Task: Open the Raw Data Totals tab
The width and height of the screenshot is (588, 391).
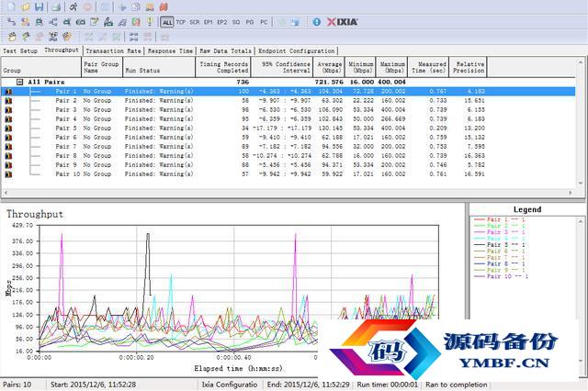Action: (225, 50)
